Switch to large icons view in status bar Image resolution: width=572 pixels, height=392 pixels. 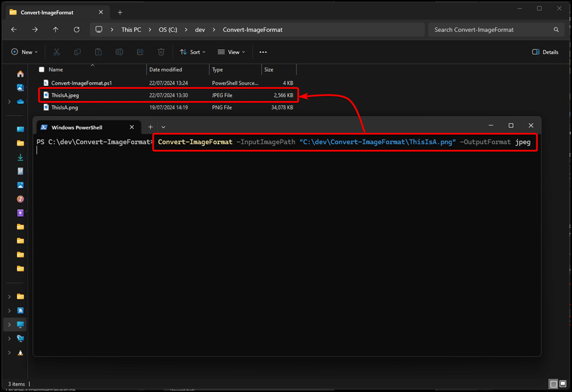pos(563,383)
